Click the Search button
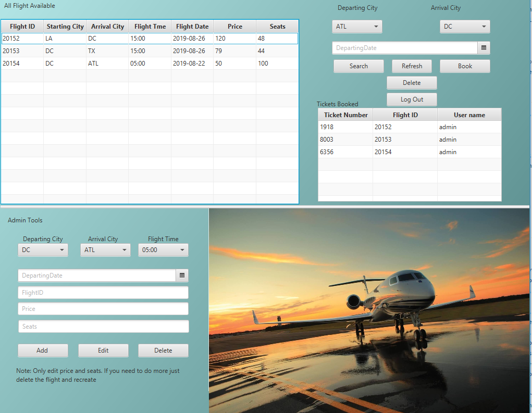Image resolution: width=532 pixels, height=413 pixels. tap(358, 66)
